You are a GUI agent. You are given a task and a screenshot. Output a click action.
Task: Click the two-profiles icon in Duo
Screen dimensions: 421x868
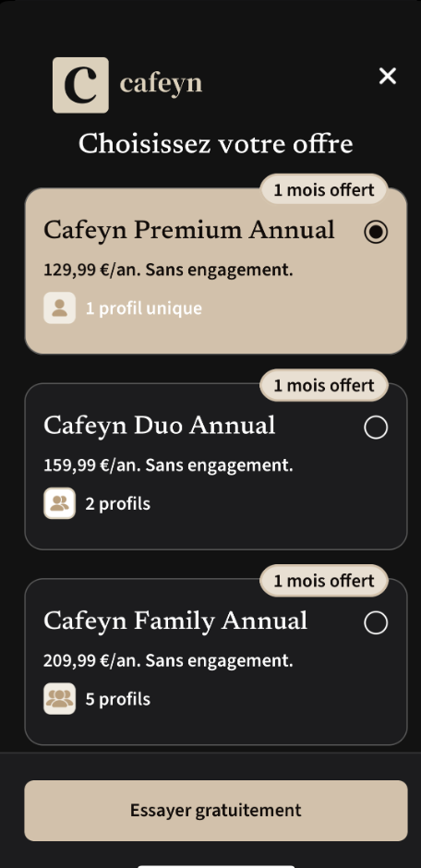[x=60, y=503]
